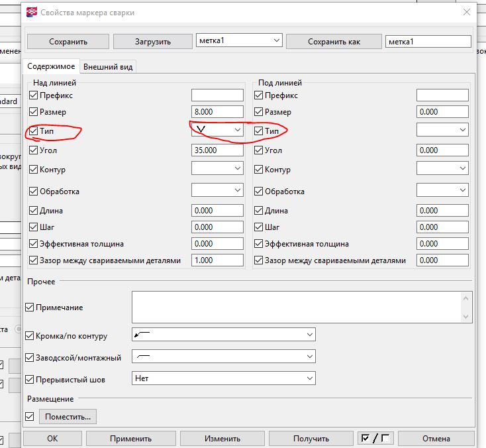Open the Заводской/монтажный dropdown

[x=224, y=357]
